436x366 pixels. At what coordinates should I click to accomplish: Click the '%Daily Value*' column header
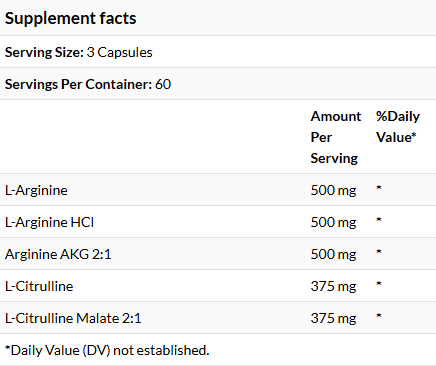pyautogui.click(x=398, y=127)
